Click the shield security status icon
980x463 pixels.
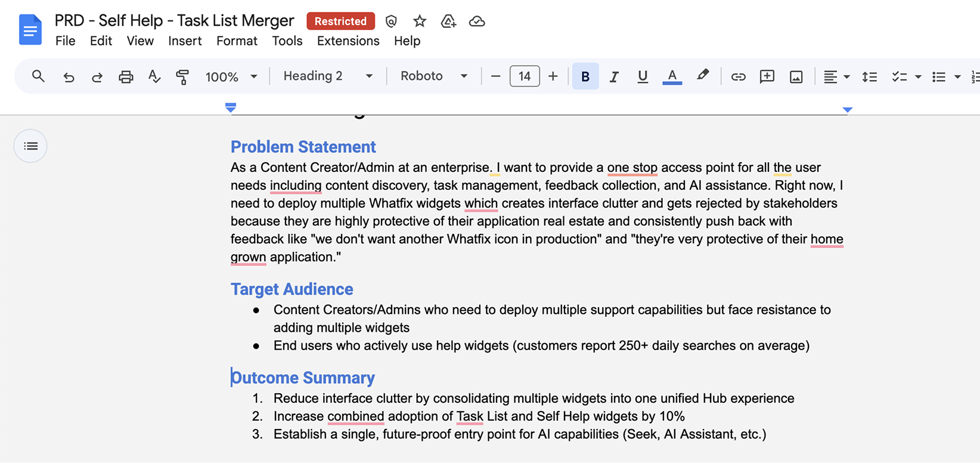pyautogui.click(x=391, y=21)
